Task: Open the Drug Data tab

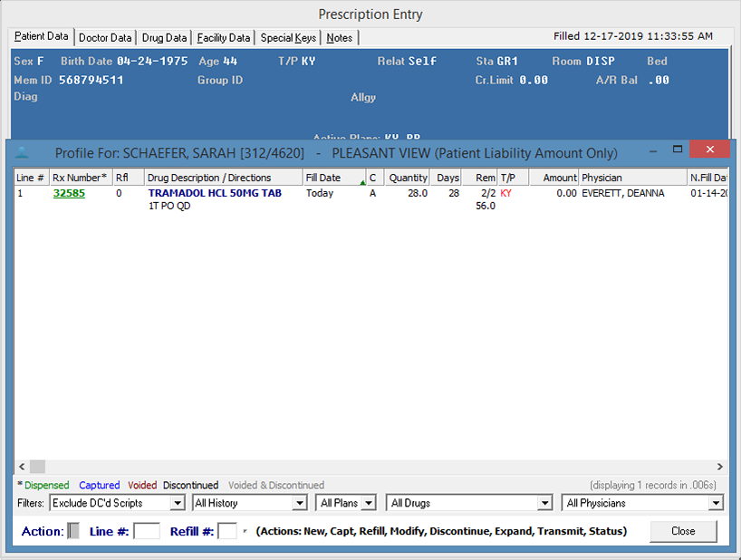Action: click(x=164, y=38)
